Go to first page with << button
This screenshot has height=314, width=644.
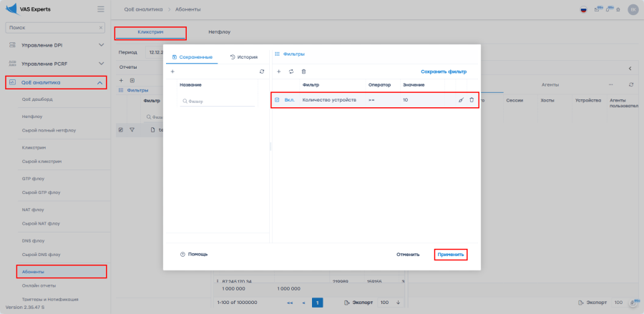[290, 303]
